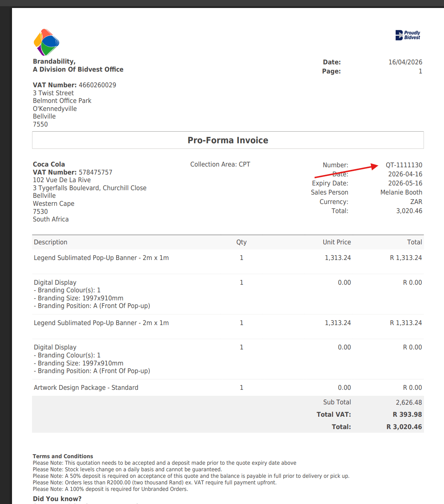Viewport: 444px width, 504px height.
Task: Click the Unit Price column header
Action: pyautogui.click(x=337, y=242)
